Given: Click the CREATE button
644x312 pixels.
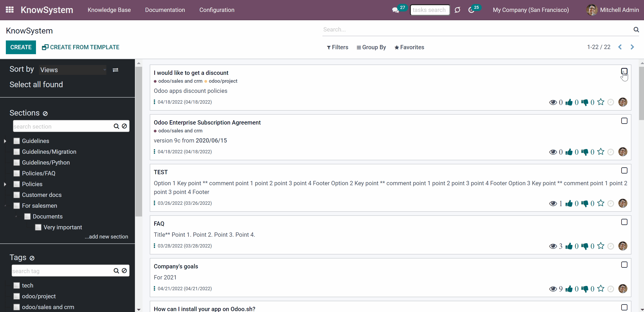Looking at the screenshot, I should tap(21, 47).
